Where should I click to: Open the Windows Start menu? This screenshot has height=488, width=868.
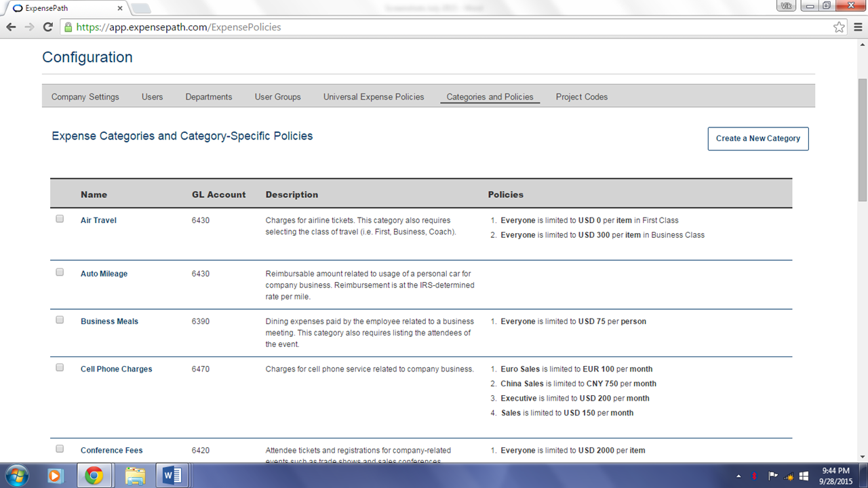(16, 476)
